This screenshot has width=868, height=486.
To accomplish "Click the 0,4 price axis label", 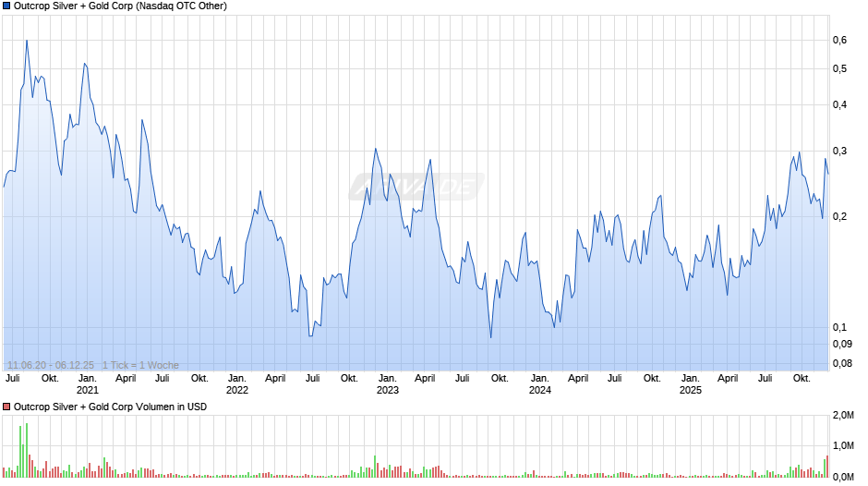I will coord(839,104).
